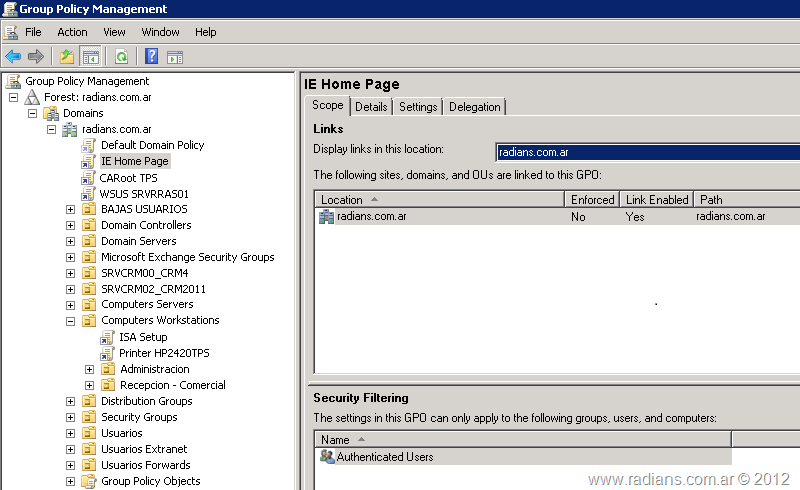This screenshot has height=490, width=800.
Task: Collapse the Computers Workstations node
Action: (70, 321)
